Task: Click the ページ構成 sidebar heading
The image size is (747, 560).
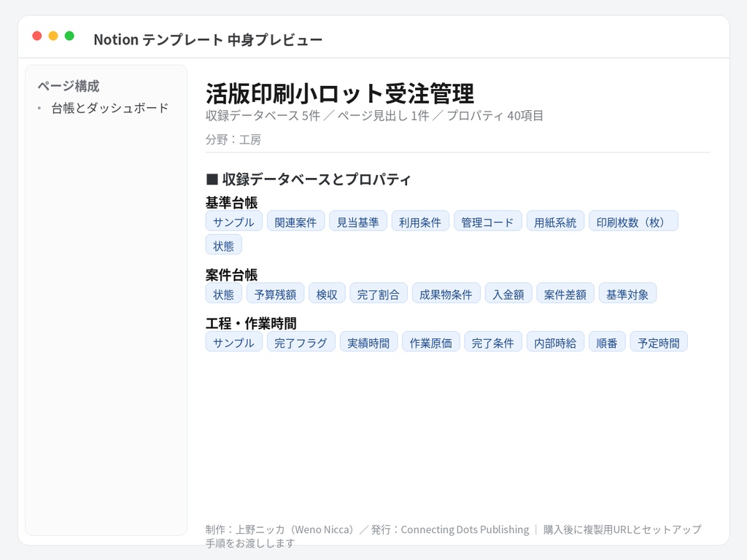Action: 69,86
